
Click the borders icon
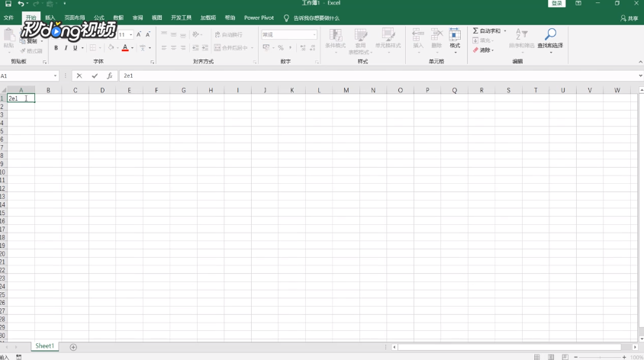pos(93,47)
